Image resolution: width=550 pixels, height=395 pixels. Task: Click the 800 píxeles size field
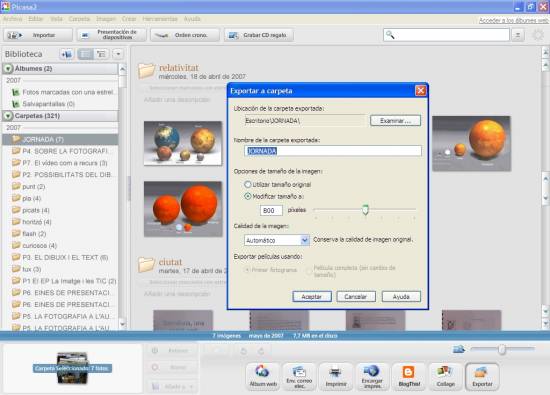[271, 210]
